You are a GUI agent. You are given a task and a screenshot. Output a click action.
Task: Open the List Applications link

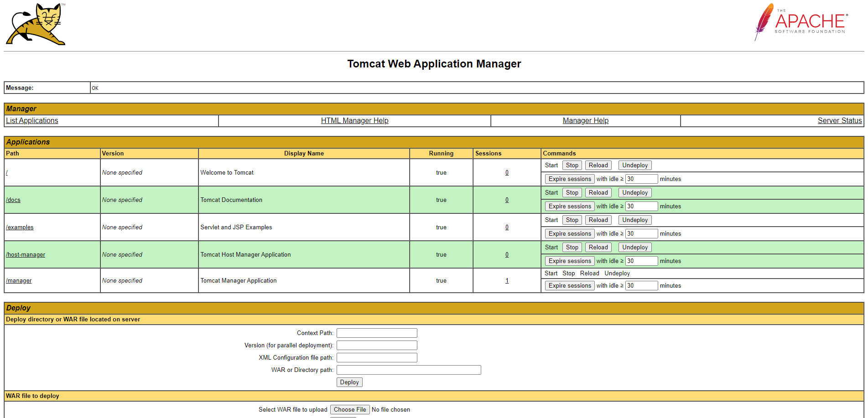coord(32,120)
